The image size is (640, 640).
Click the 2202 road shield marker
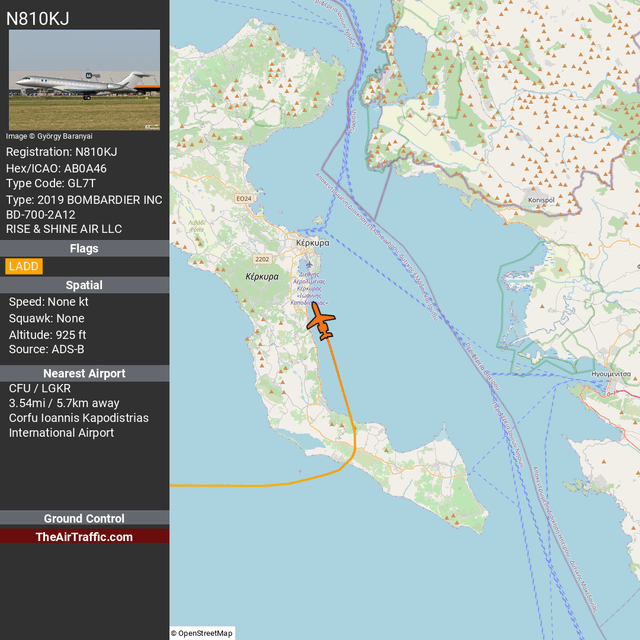tap(262, 259)
